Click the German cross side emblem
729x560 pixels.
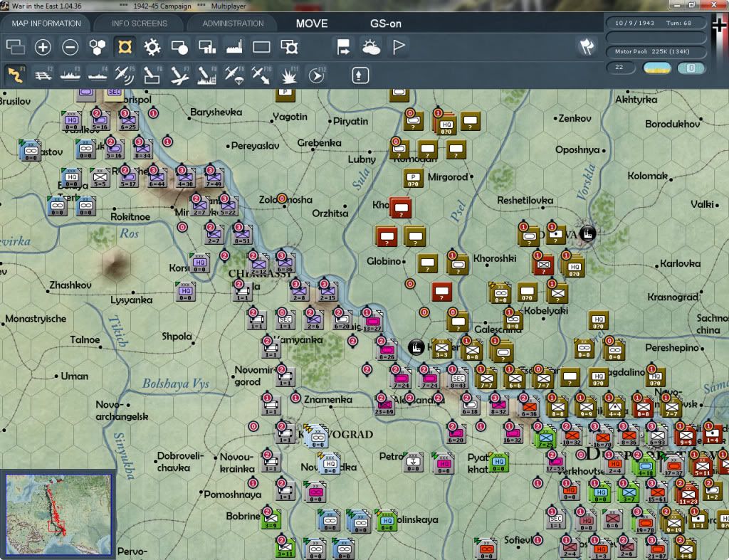tap(719, 24)
